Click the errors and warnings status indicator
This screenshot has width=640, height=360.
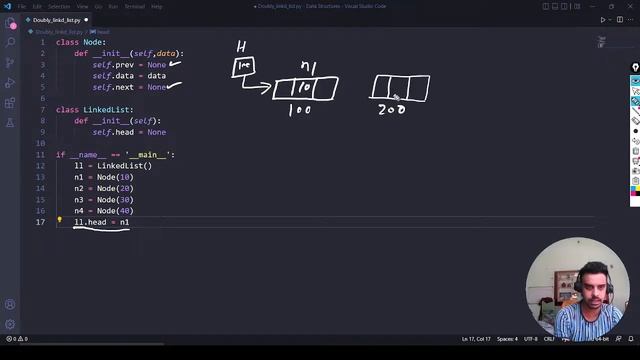tap(17, 339)
